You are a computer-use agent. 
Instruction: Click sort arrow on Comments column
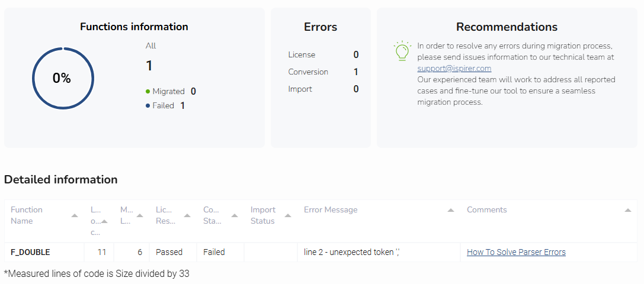[x=627, y=210]
